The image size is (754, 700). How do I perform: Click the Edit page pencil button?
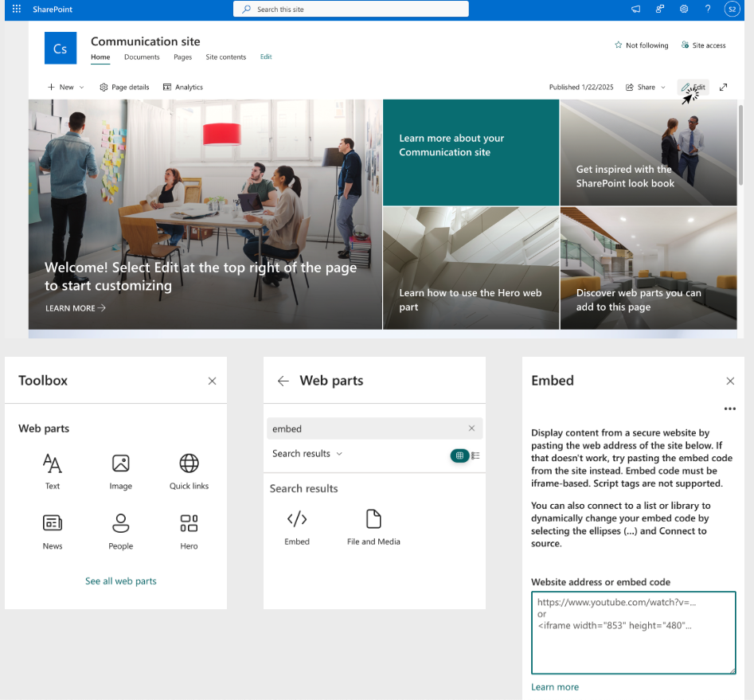point(693,87)
